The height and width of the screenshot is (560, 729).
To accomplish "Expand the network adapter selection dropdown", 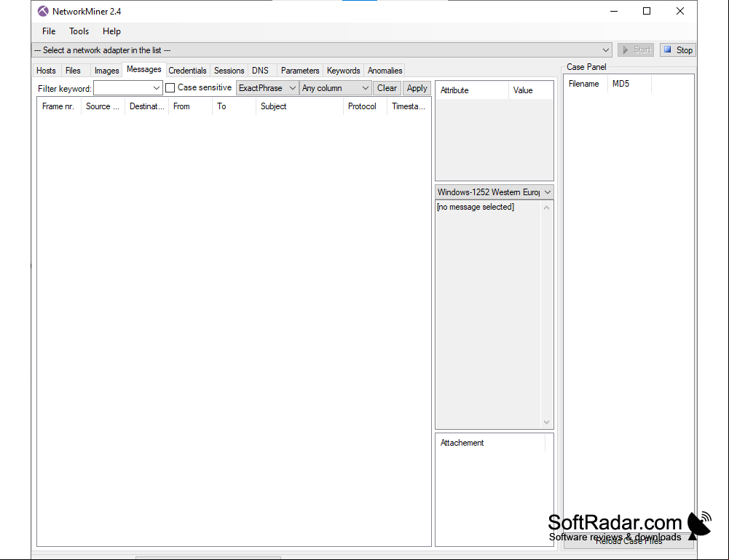I will (x=322, y=50).
